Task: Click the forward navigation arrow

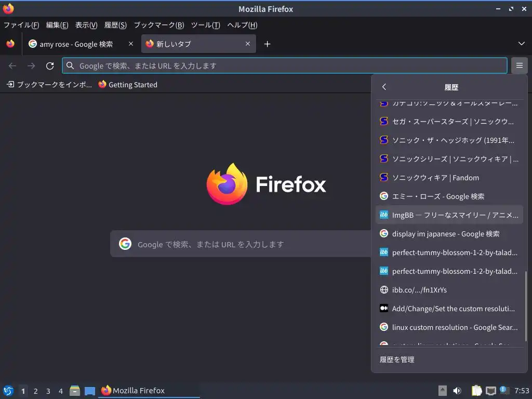Action: [31, 66]
